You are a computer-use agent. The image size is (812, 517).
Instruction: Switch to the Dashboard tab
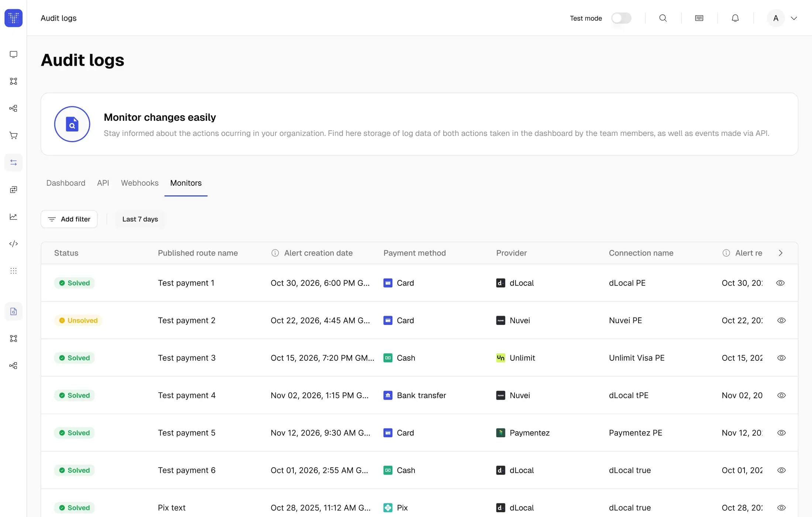coord(66,183)
